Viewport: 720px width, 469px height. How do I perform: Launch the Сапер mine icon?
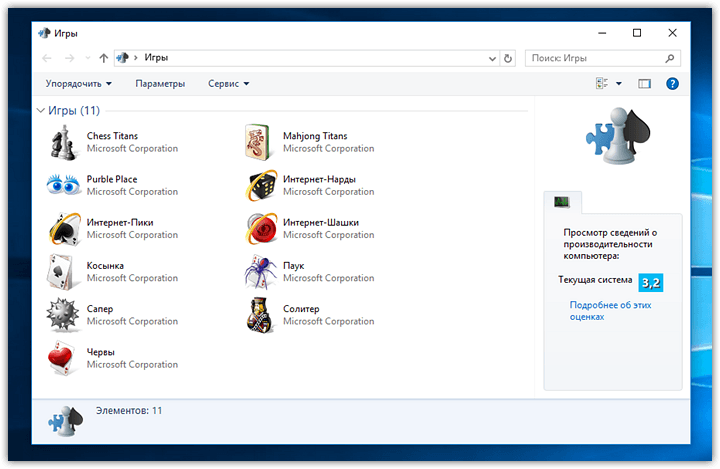[63, 315]
